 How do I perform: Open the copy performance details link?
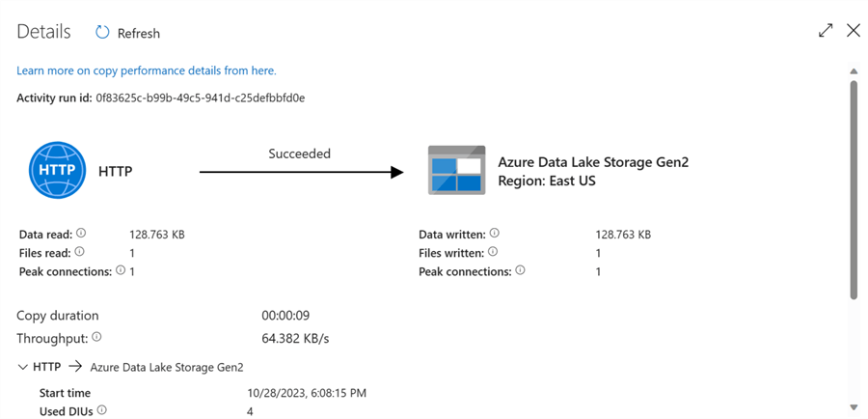pyautogui.click(x=146, y=70)
